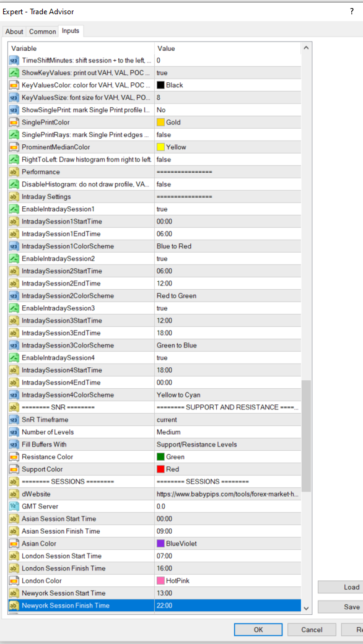Click the dialog help question mark

[x=351, y=12]
